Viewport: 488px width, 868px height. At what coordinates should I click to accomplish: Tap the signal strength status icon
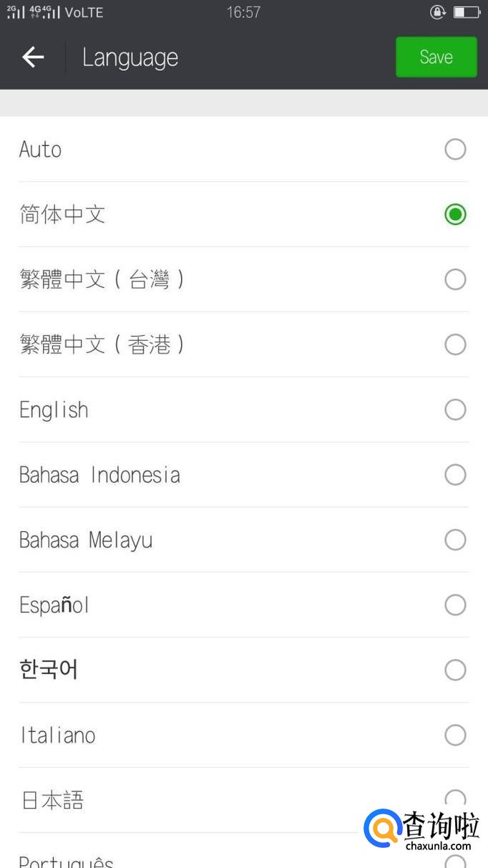[x=16, y=12]
